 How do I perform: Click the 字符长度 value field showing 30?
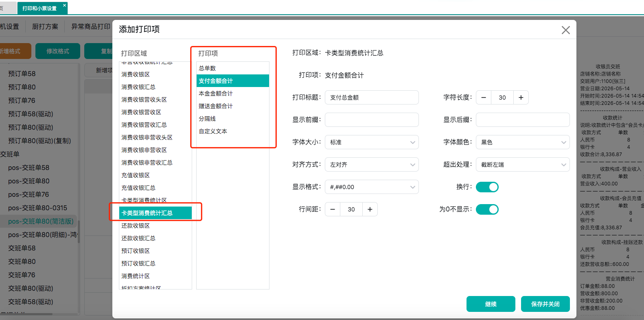tap(502, 98)
